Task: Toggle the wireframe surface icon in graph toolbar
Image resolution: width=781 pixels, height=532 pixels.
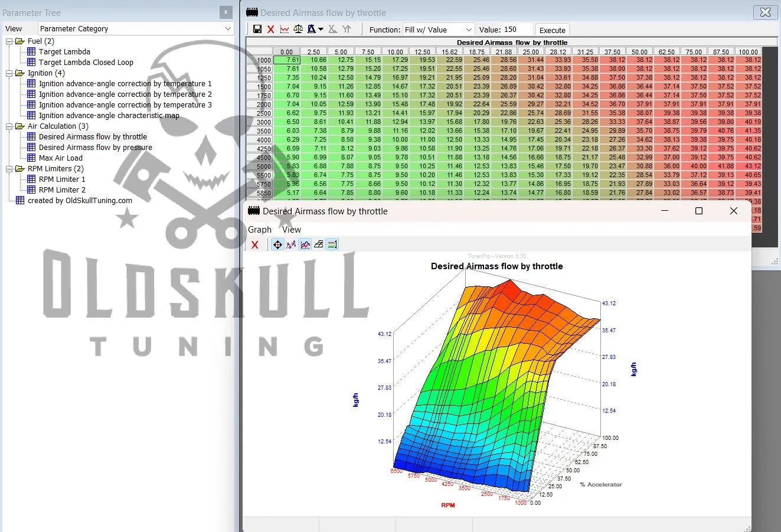Action: 319,244
